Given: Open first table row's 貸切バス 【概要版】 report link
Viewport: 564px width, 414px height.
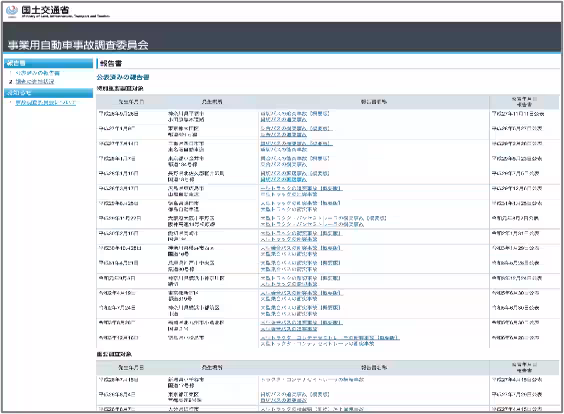Looking at the screenshot, I should [x=295, y=114].
